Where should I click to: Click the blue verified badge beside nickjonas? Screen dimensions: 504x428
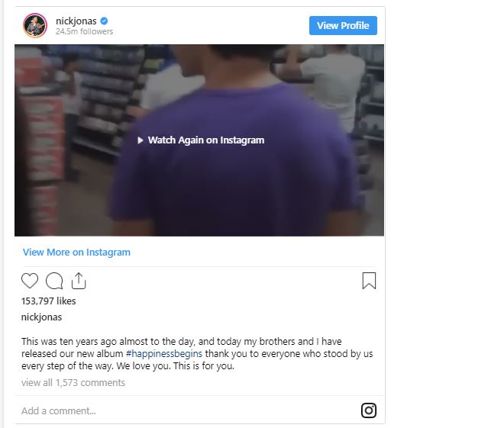click(104, 21)
